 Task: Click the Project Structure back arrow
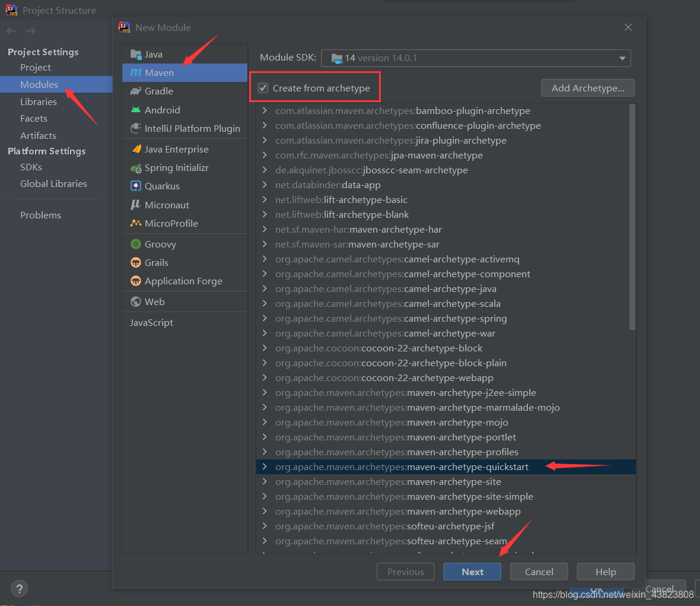tap(11, 31)
